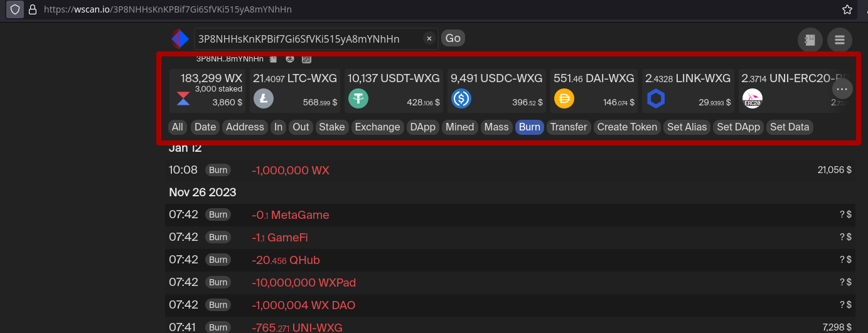Click the USDC coin icon
Screen dimensions: 868x333
461,98
